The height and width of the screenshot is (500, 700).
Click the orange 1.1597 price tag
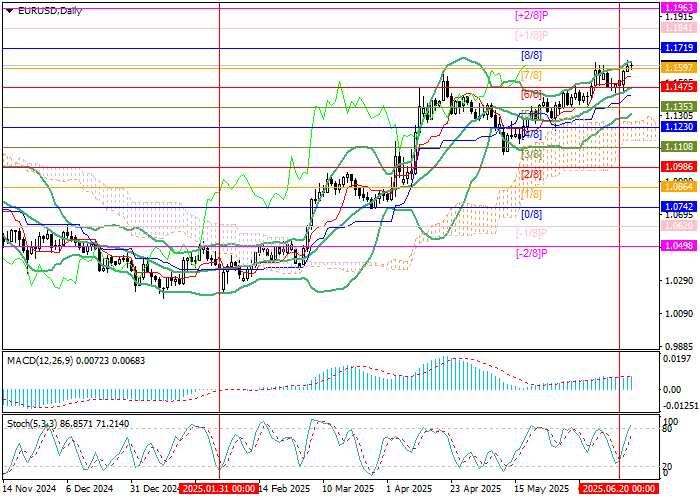pos(679,67)
